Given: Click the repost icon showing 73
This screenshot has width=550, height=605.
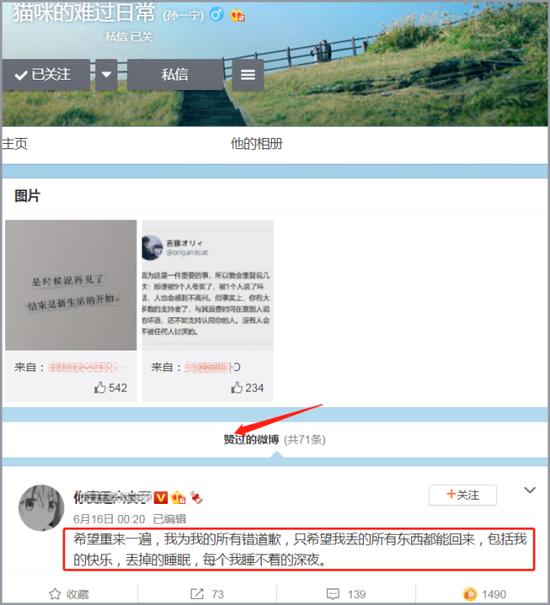Looking at the screenshot, I should [197, 594].
